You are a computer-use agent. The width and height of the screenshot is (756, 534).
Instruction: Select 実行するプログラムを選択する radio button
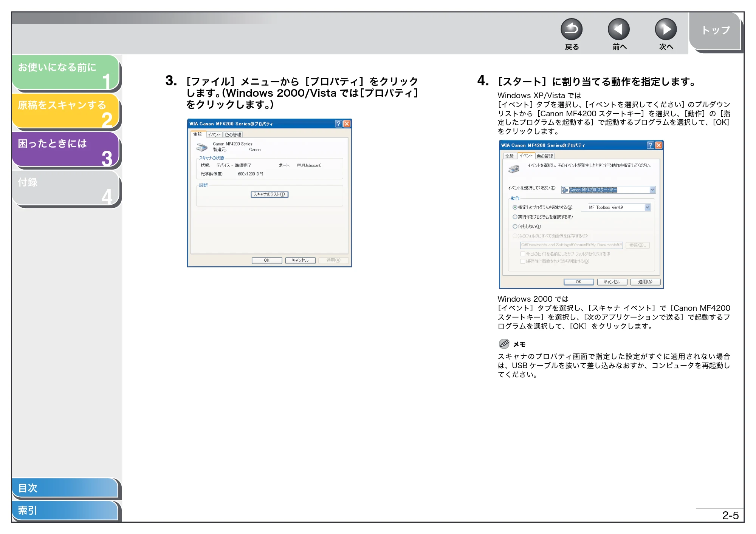[515, 217]
